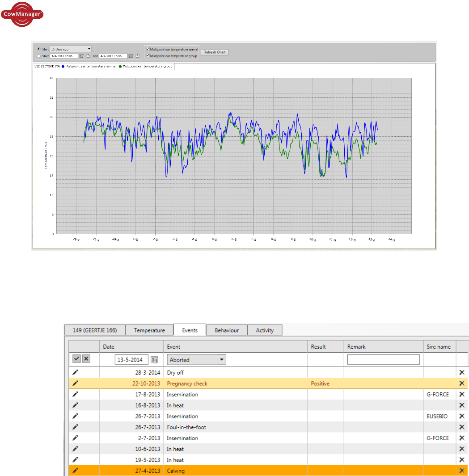Click G-FORCE sire in 17-8-2013 row
Viewport: 469px width, 476px height.
pyautogui.click(x=438, y=394)
